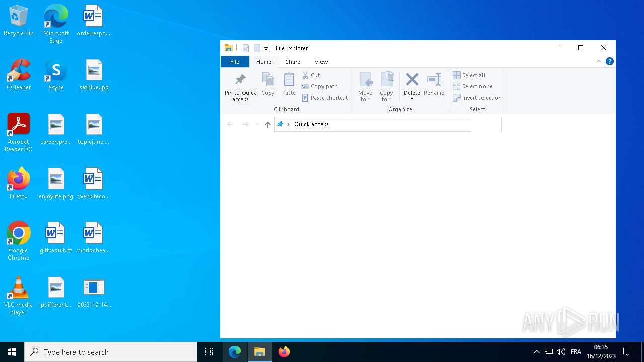Image resolution: width=644 pixels, height=362 pixels.
Task: Switch to the View ribbon tab
Action: tap(321, 62)
